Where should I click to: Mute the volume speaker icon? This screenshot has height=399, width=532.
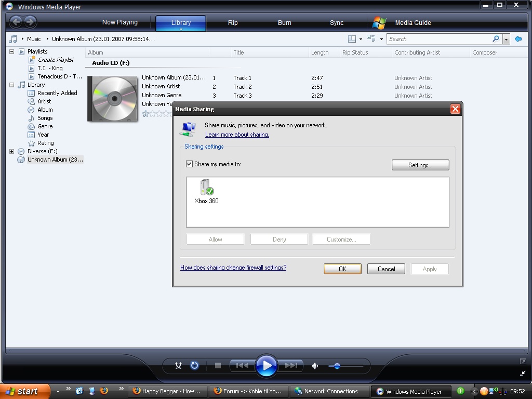click(315, 366)
